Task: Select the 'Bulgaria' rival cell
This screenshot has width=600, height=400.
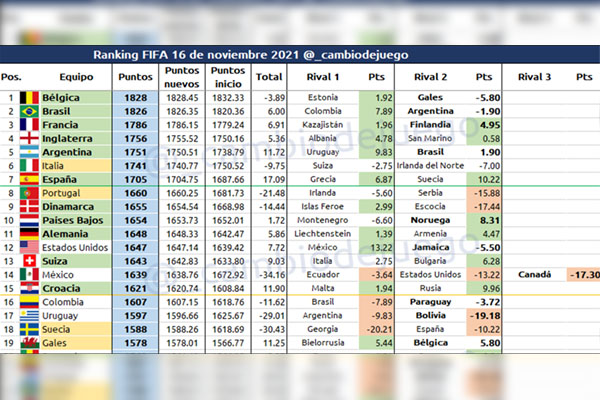Action: coord(430,261)
